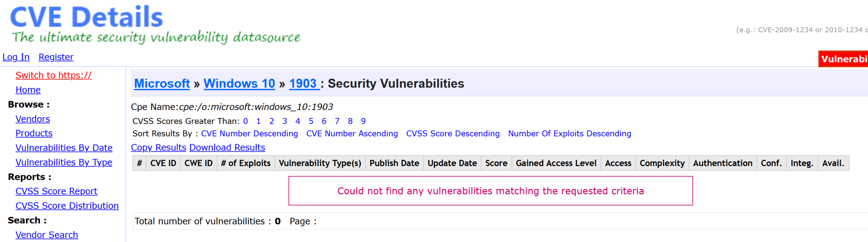Browse the Vendors list
Image resolution: width=868 pixels, height=242 pixels.
pyautogui.click(x=33, y=119)
